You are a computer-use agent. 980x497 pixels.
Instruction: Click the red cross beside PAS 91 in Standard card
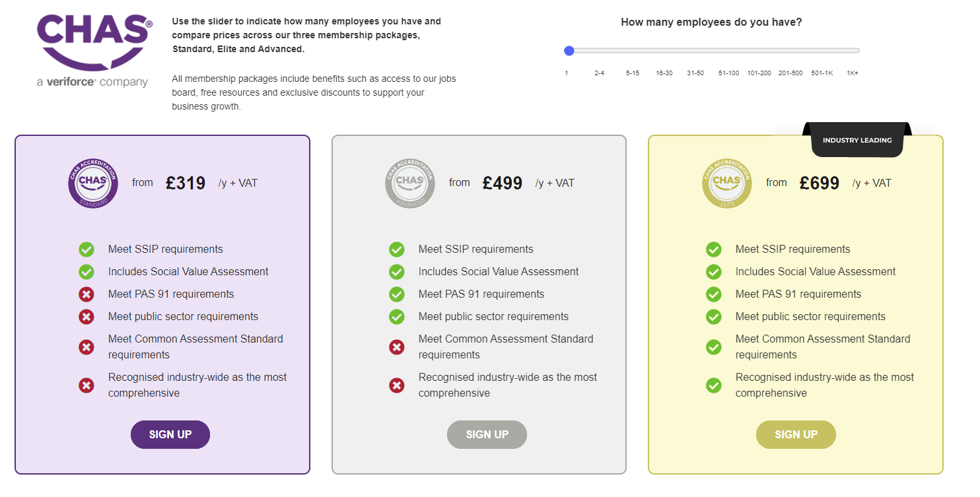(x=87, y=294)
